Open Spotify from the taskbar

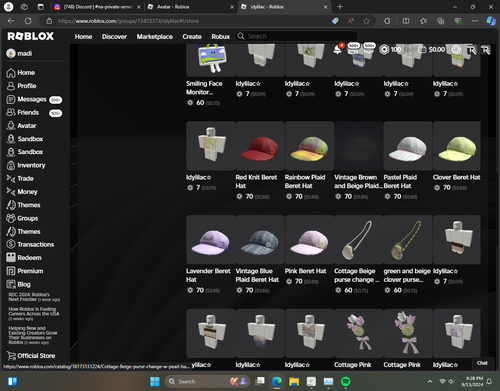(346, 381)
